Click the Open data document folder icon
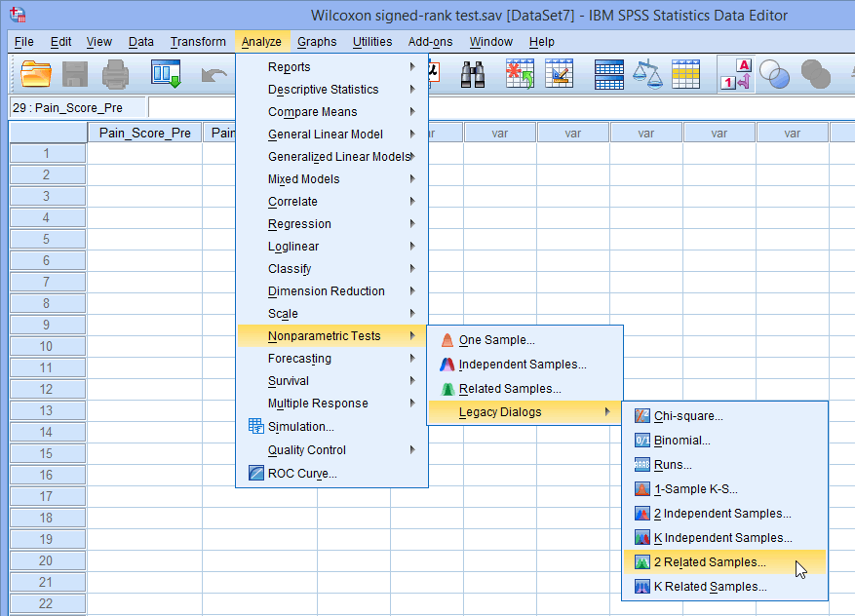Viewport: 855px width, 616px height. coord(36,74)
